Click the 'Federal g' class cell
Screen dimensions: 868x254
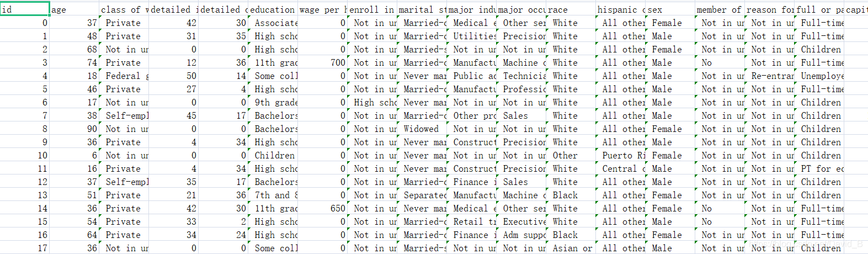124,76
